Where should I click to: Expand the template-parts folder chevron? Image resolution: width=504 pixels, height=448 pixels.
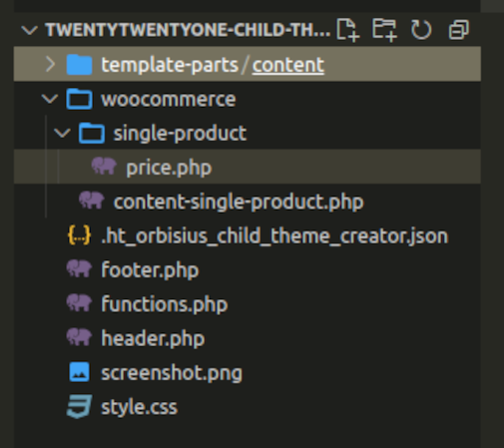(50, 64)
